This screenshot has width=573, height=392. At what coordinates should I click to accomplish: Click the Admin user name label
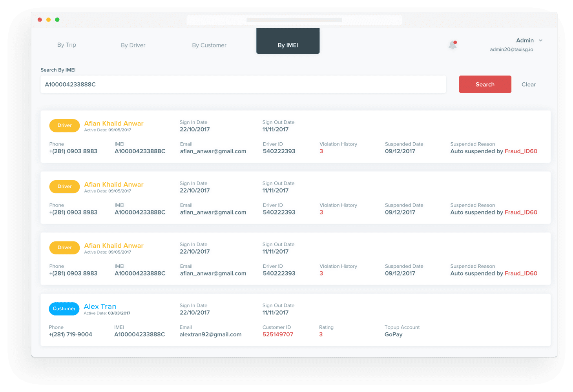click(525, 40)
